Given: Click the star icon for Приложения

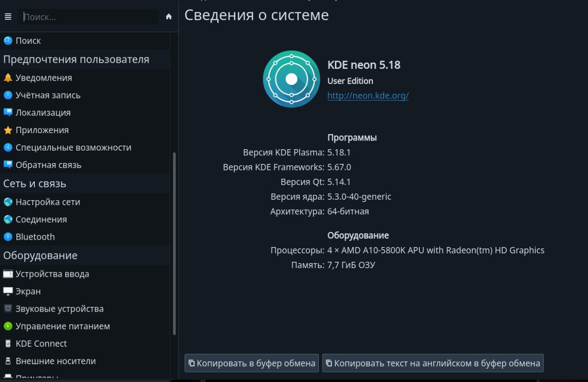Looking at the screenshot, I should tap(8, 130).
